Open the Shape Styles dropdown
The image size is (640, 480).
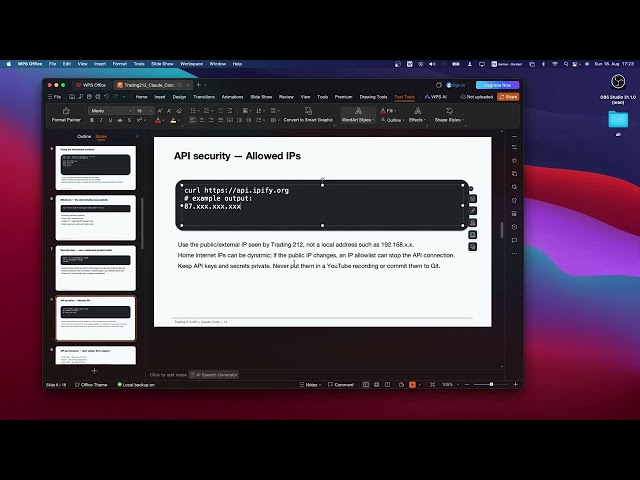pos(449,115)
